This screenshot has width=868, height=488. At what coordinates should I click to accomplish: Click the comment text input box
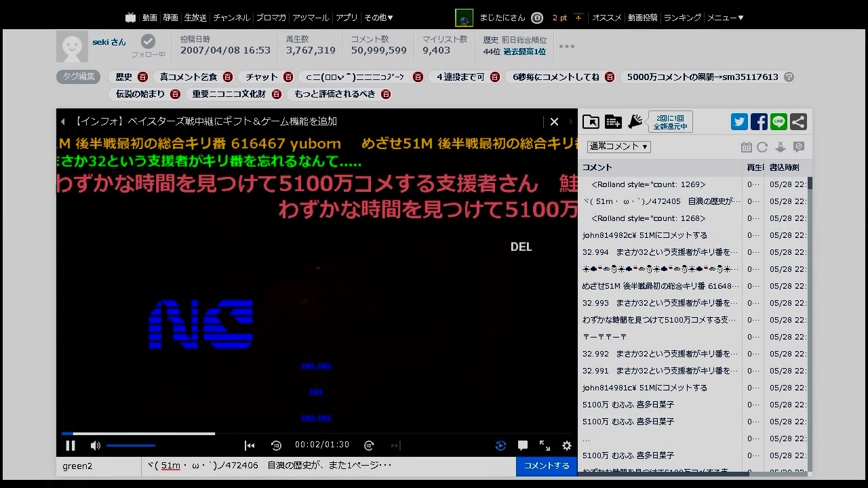click(329, 466)
